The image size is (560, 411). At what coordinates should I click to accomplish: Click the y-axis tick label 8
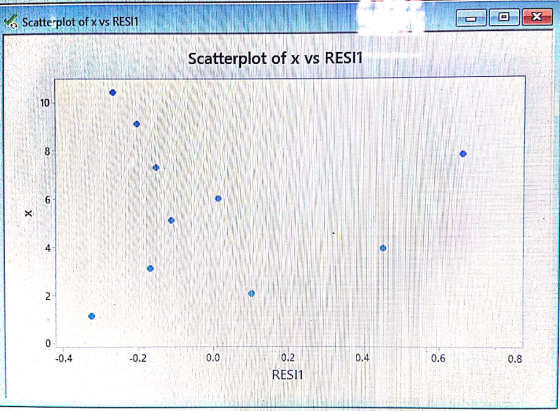click(x=48, y=151)
